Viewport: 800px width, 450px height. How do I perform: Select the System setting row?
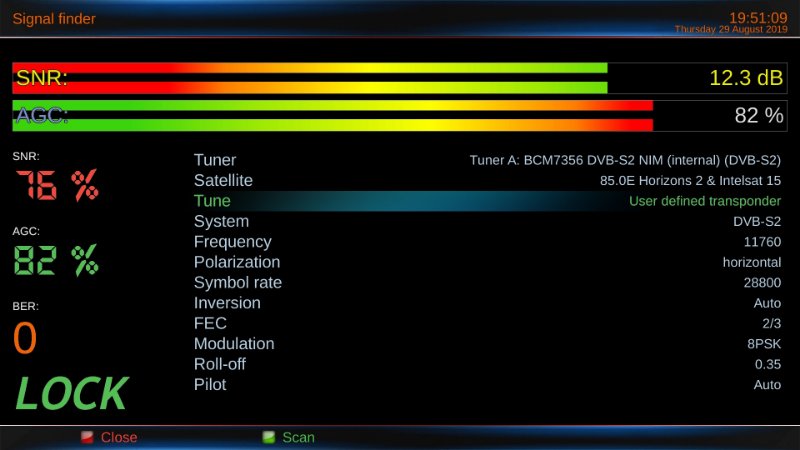point(487,221)
